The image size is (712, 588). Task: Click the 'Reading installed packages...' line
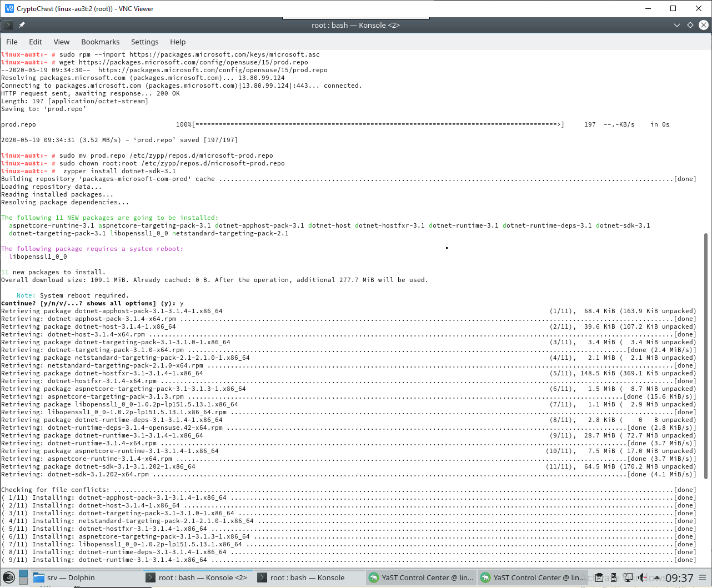click(x=57, y=194)
